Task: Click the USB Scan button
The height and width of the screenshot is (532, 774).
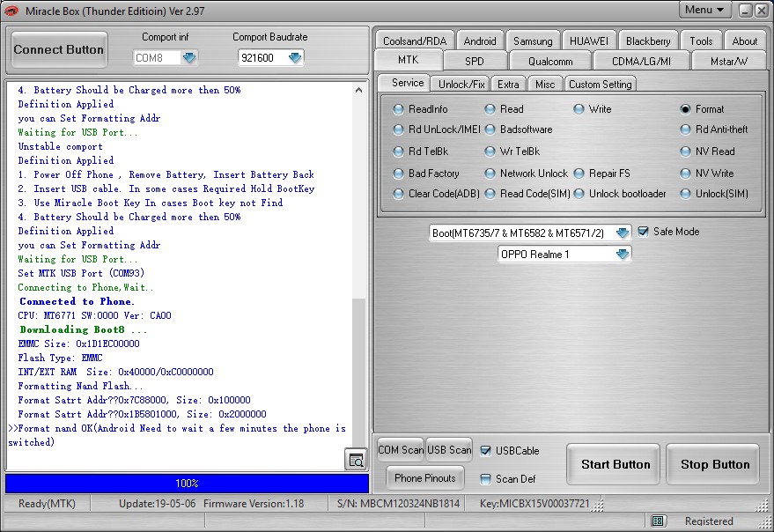Action: point(449,450)
